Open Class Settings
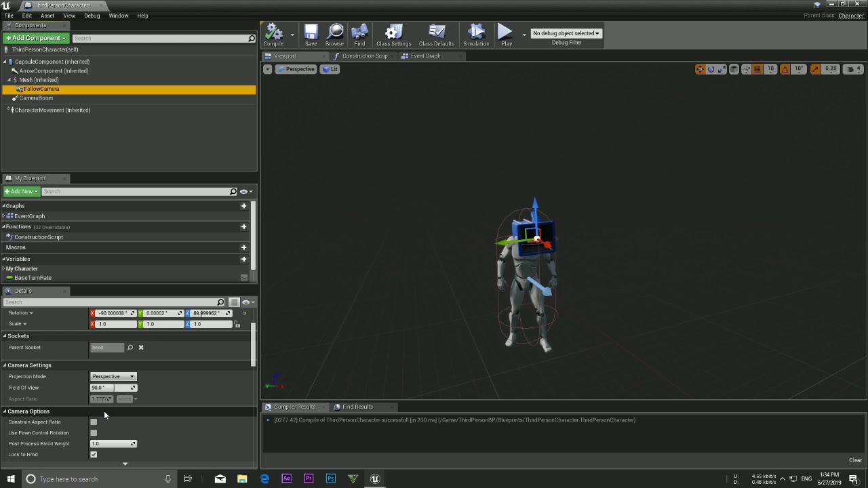 click(393, 35)
